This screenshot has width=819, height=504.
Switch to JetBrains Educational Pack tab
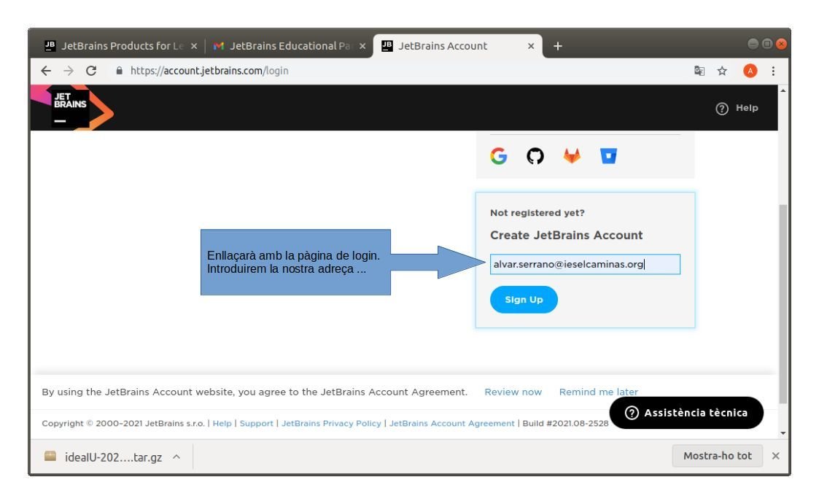[290, 46]
